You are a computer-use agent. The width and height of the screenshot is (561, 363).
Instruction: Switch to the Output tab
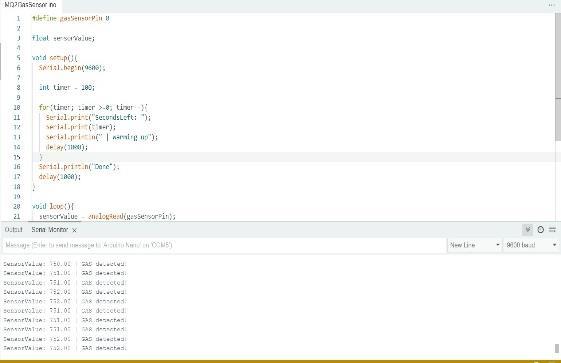[x=14, y=230]
